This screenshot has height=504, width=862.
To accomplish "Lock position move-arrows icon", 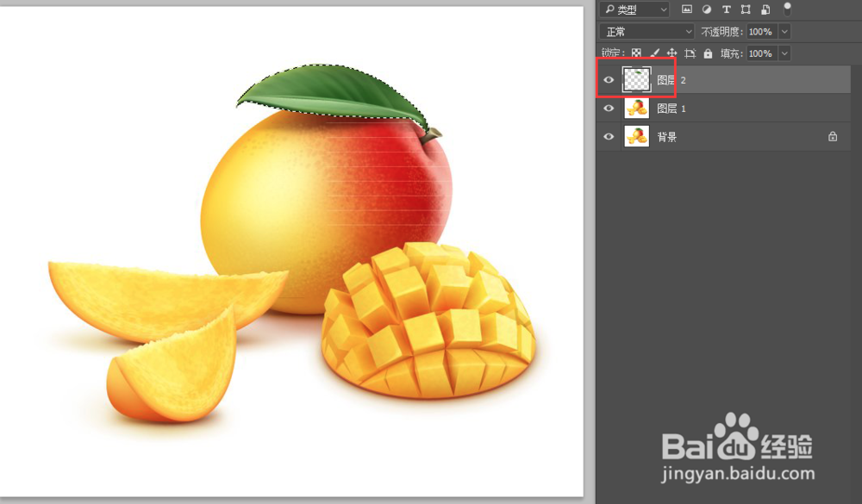I will (671, 53).
